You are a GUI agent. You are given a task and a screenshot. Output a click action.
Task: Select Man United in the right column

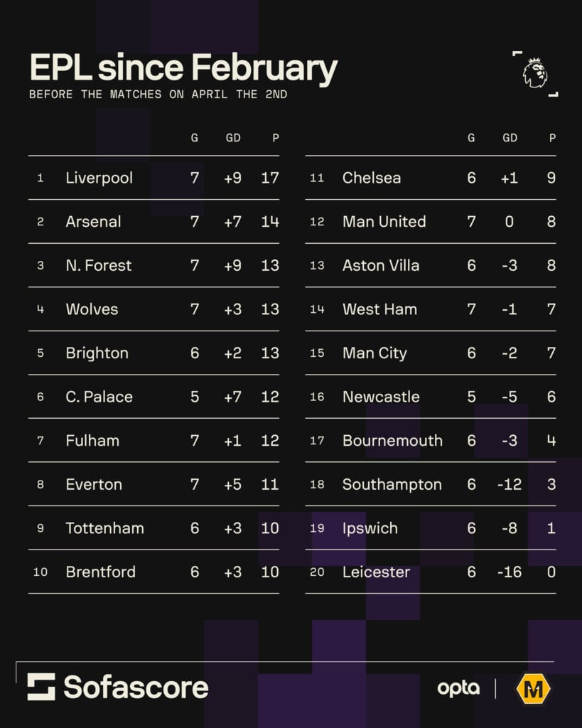pos(384,222)
